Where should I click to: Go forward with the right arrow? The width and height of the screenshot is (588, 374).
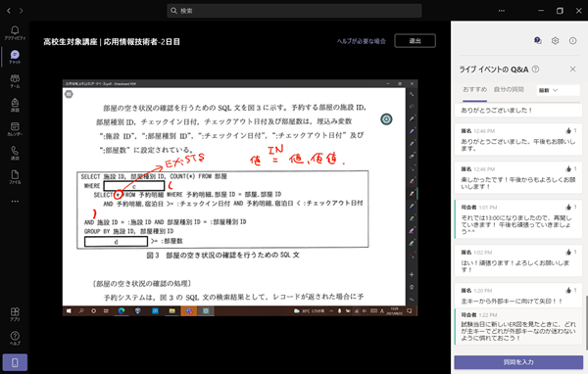(21, 11)
